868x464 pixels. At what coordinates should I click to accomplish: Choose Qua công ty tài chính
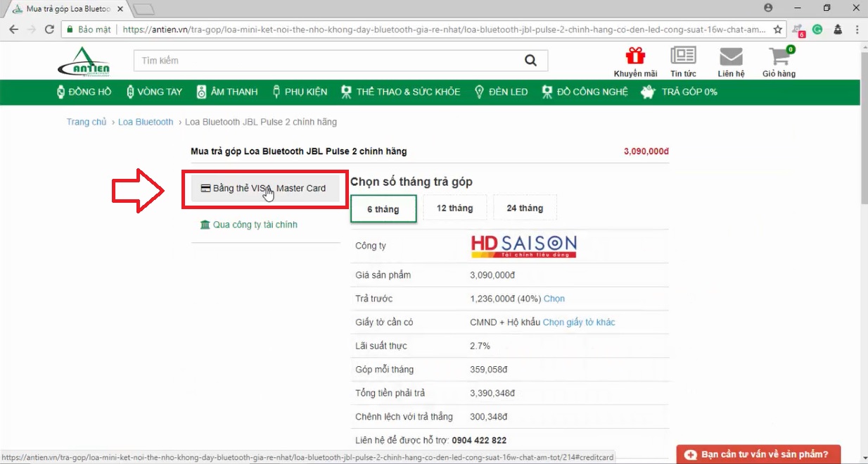click(249, 225)
